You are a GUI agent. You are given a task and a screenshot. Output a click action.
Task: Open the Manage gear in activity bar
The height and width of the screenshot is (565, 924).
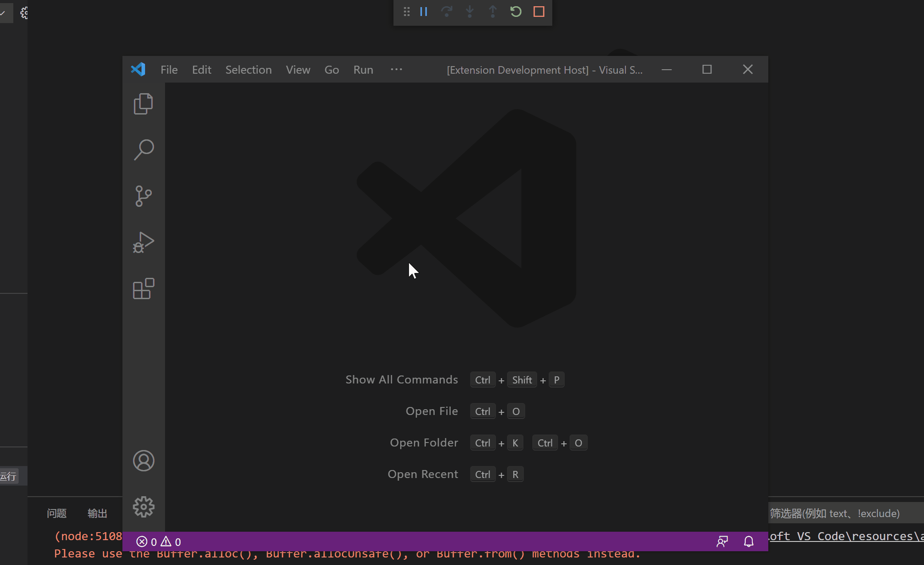143,507
